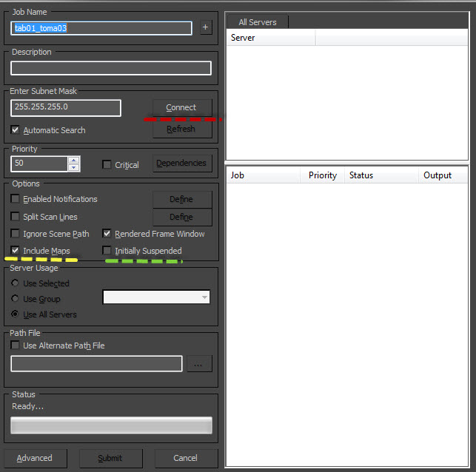Check Use Alternate Path File

point(15,345)
